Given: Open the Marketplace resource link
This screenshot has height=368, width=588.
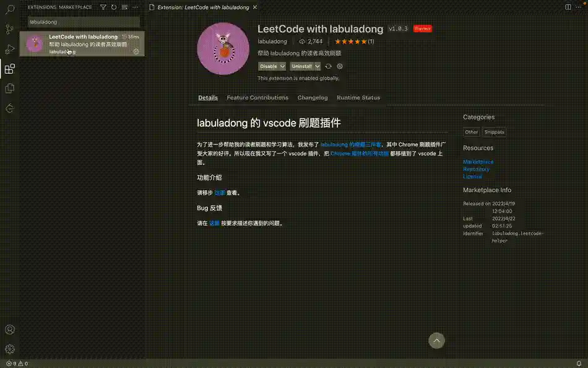Looking at the screenshot, I should coord(478,162).
